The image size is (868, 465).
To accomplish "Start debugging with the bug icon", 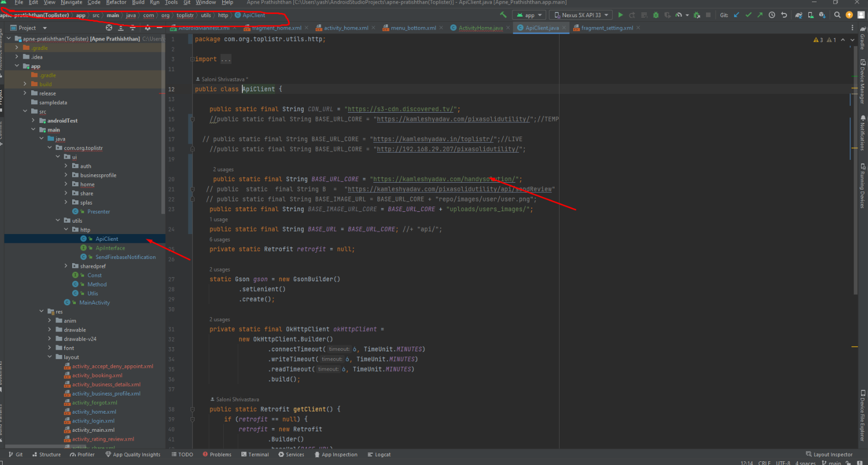I will [656, 15].
